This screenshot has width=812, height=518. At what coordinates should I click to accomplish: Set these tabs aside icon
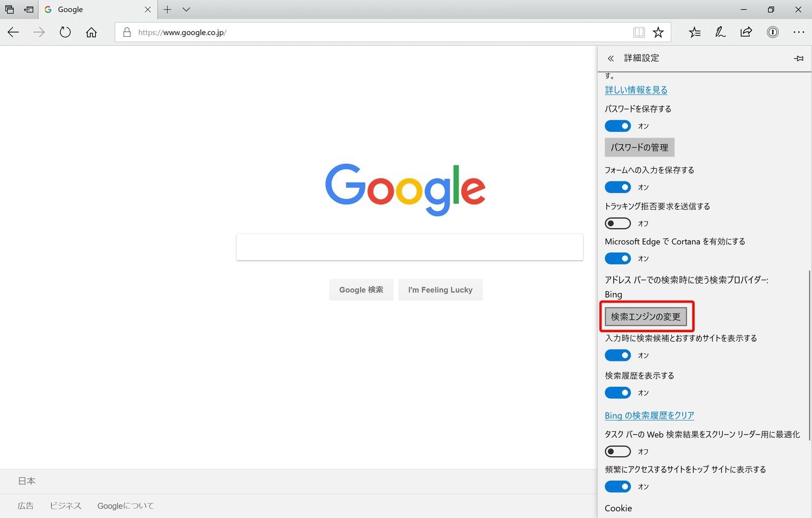(x=29, y=9)
